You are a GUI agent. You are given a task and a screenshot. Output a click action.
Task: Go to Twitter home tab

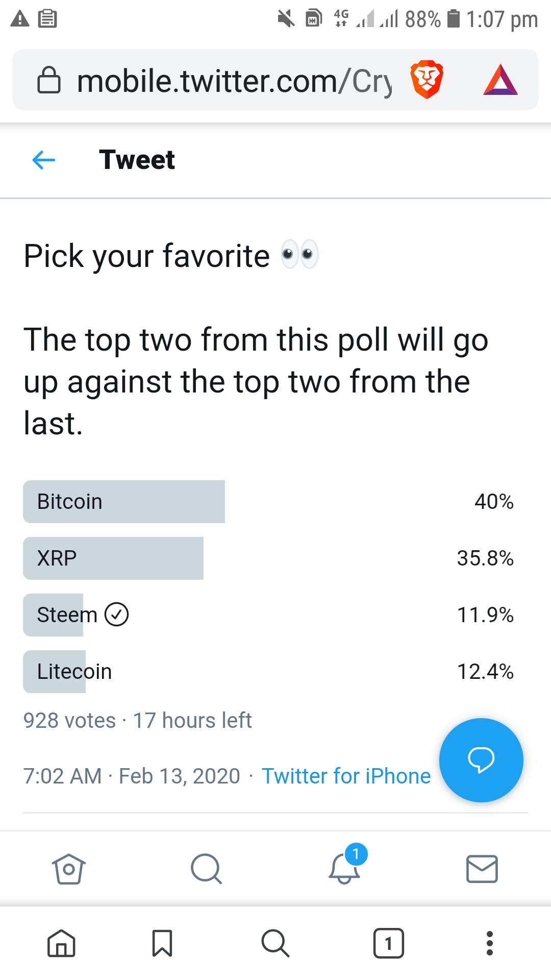[x=69, y=869]
